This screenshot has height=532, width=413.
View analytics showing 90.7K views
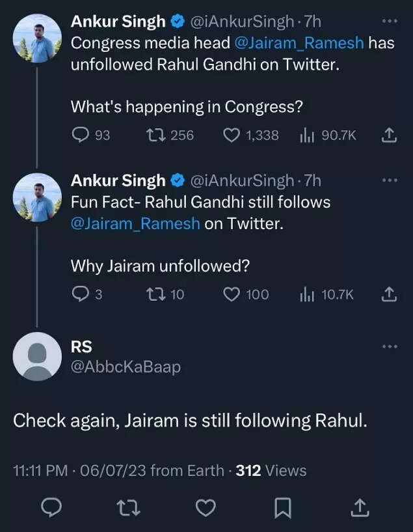click(306, 135)
